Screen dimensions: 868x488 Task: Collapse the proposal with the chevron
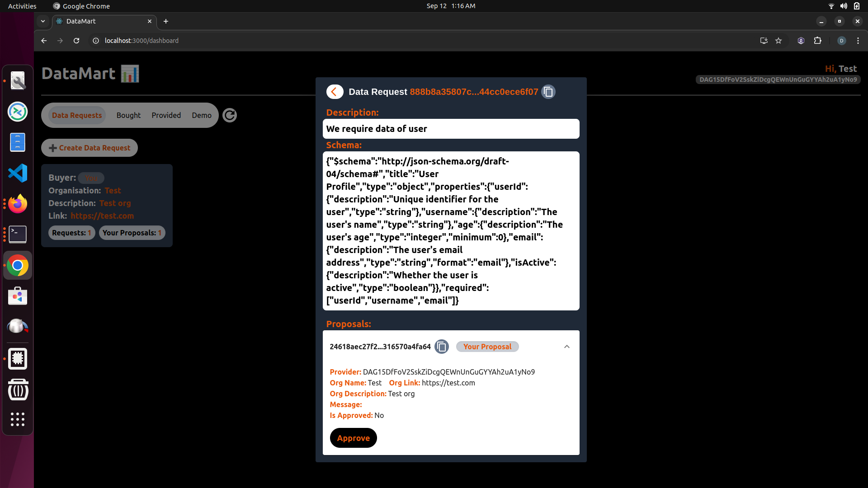[x=566, y=347]
